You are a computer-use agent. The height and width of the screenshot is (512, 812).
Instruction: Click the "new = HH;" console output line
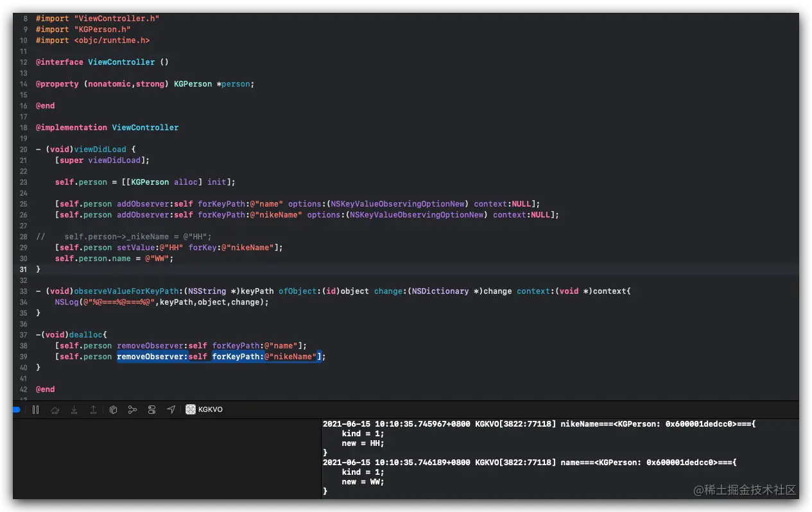[363, 443]
